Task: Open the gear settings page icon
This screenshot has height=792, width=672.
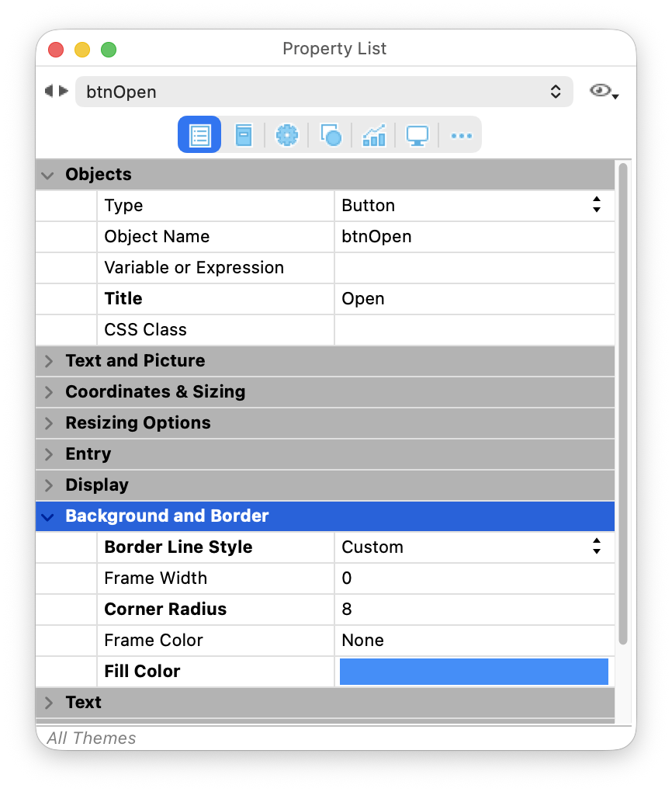Action: pyautogui.click(x=287, y=135)
